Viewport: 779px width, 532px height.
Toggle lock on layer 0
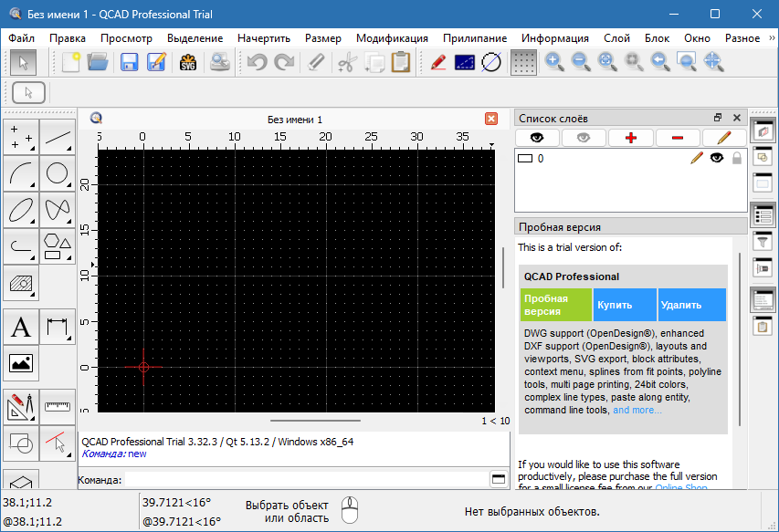coord(737,158)
